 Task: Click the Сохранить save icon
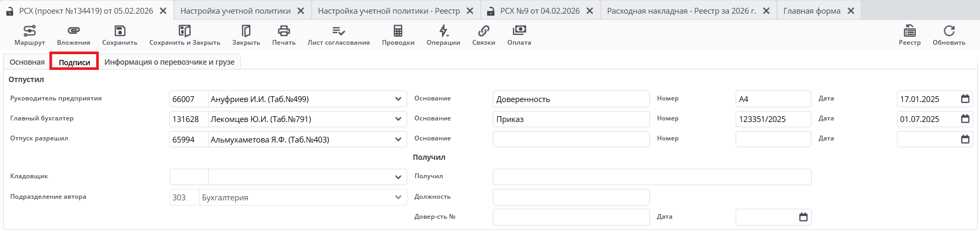click(120, 31)
